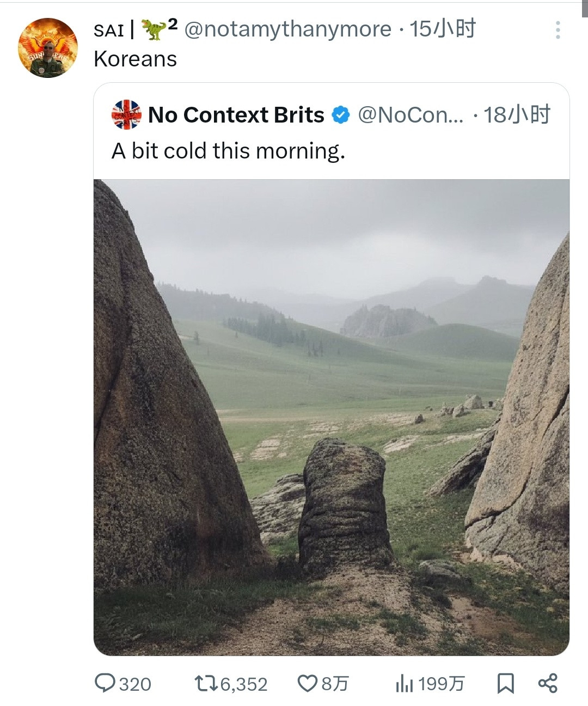Screen dimensions: 588x706
Task: Open No Context Brits profile name
Action: tap(237, 114)
